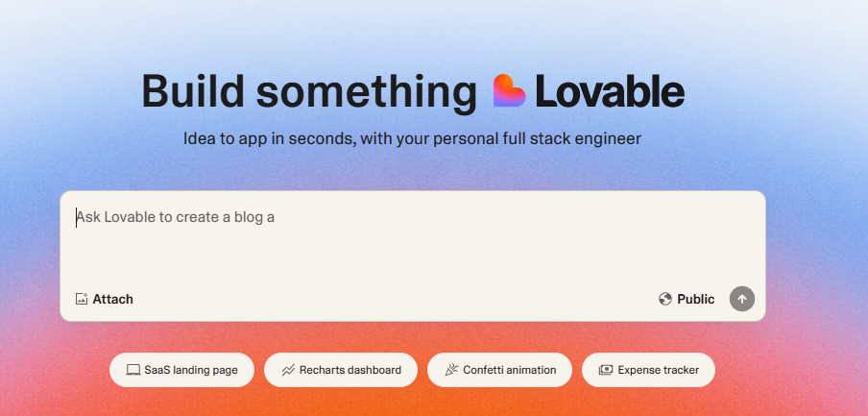Open the Public visibility selector
Screen dimensions: 868x416
[x=687, y=299]
